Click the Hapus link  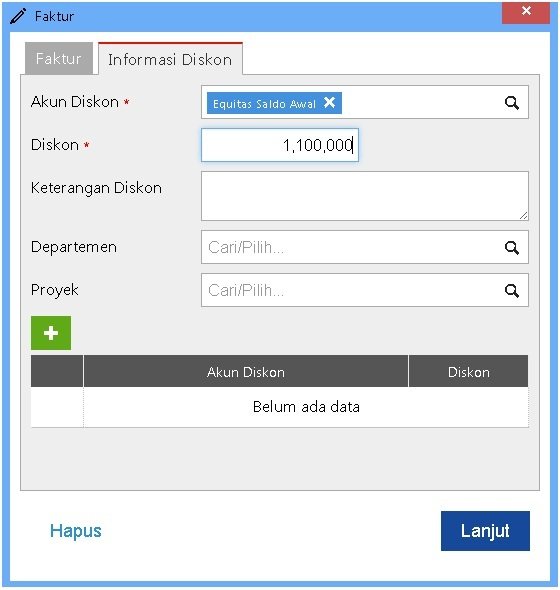(x=76, y=531)
